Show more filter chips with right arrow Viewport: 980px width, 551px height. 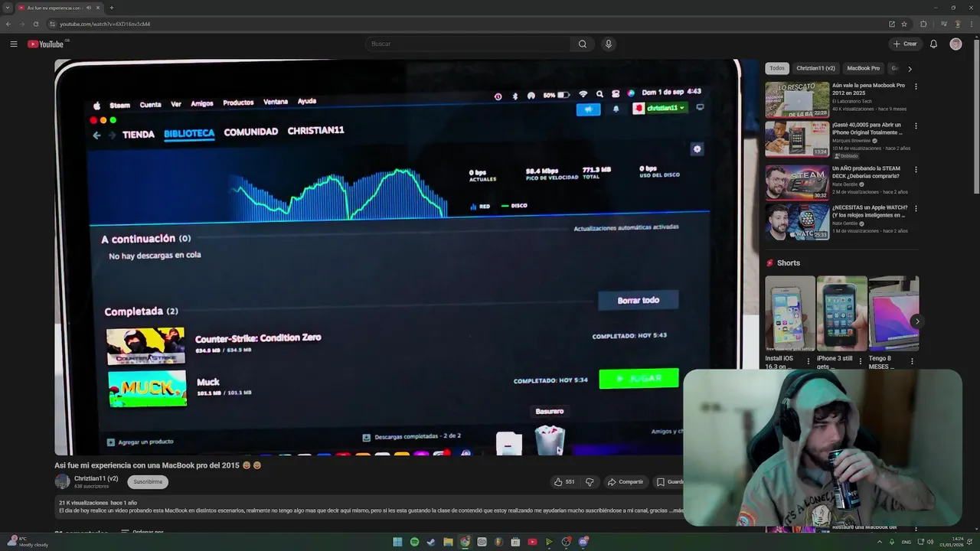point(910,69)
